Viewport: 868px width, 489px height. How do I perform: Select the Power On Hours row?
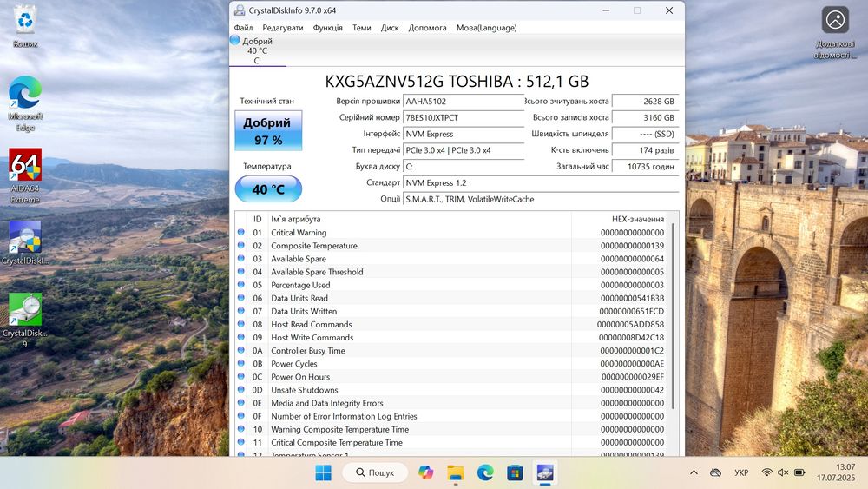click(x=451, y=377)
